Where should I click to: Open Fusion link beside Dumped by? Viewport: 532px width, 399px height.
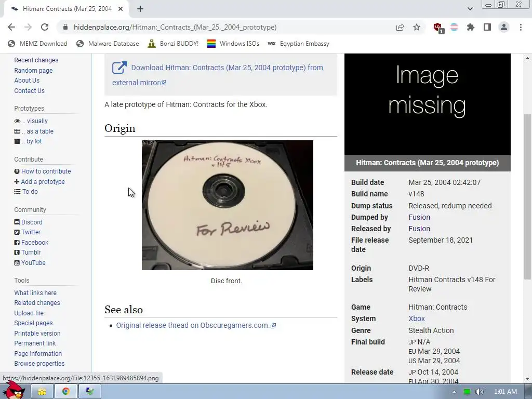(419, 217)
